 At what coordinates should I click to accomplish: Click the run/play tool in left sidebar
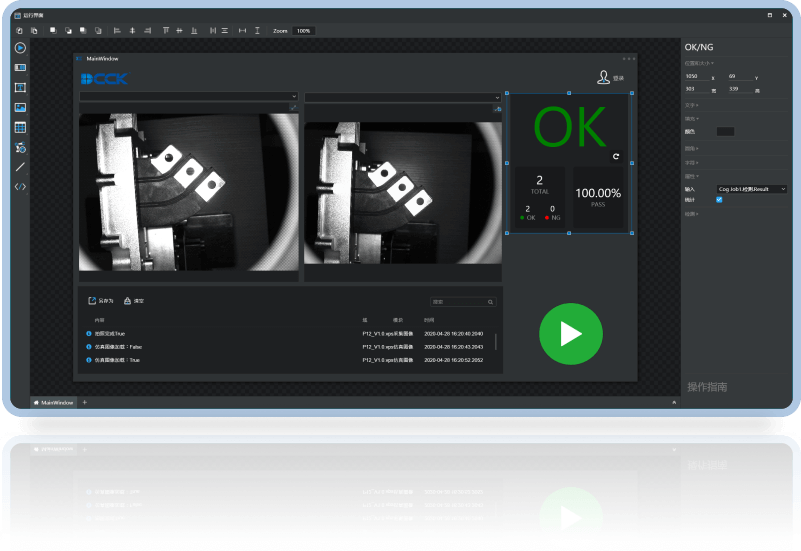click(20, 47)
